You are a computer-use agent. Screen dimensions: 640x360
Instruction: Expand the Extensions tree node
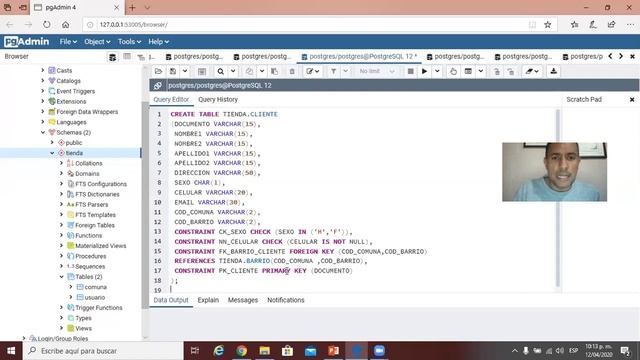(43, 101)
